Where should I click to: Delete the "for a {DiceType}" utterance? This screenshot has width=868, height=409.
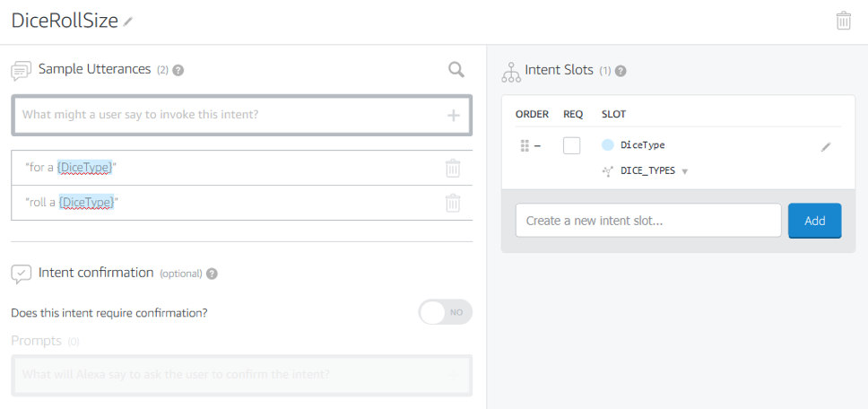(x=453, y=168)
